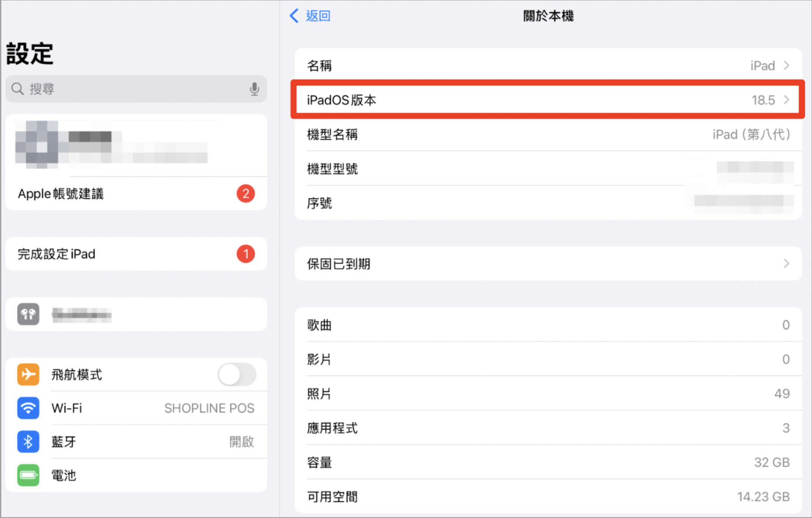Tap the 14.23 GB available value
The width and height of the screenshot is (812, 518).
coord(764,497)
